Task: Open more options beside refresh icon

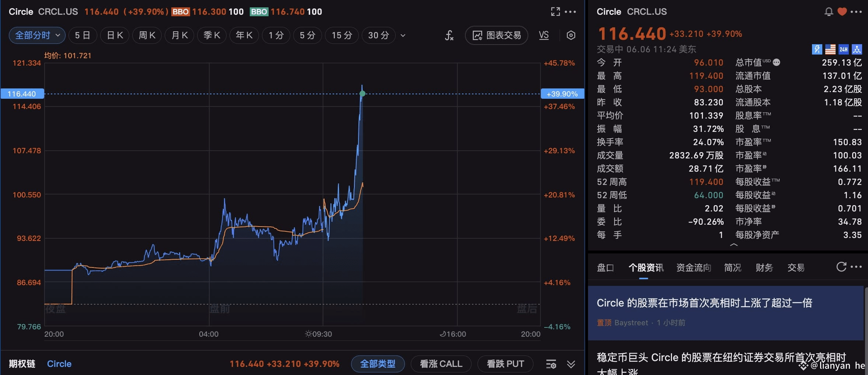Action: click(856, 267)
